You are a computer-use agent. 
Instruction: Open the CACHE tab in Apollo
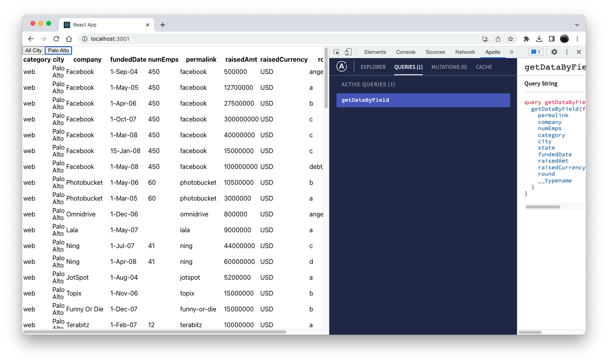(x=484, y=67)
